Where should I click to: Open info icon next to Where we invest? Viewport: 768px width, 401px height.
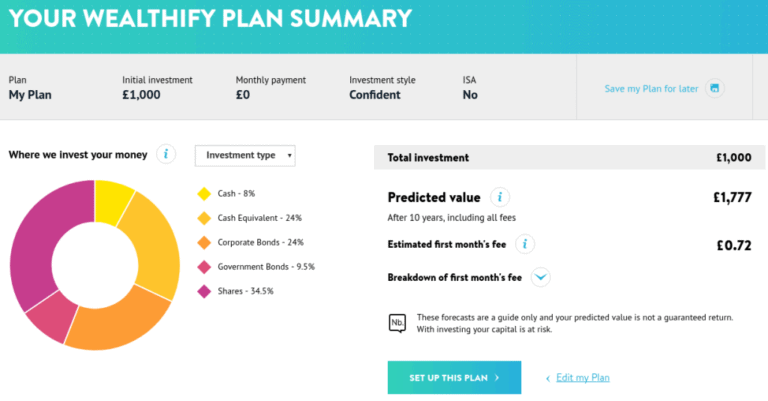(x=166, y=154)
